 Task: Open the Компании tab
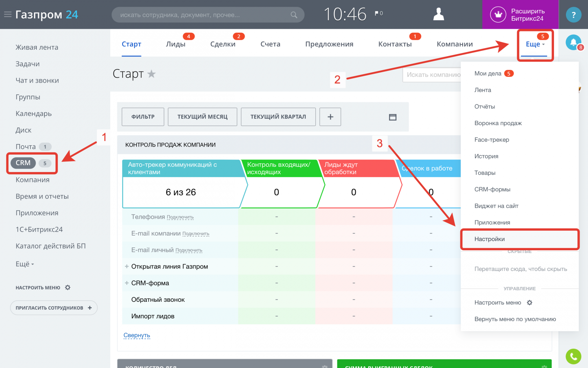pyautogui.click(x=455, y=44)
